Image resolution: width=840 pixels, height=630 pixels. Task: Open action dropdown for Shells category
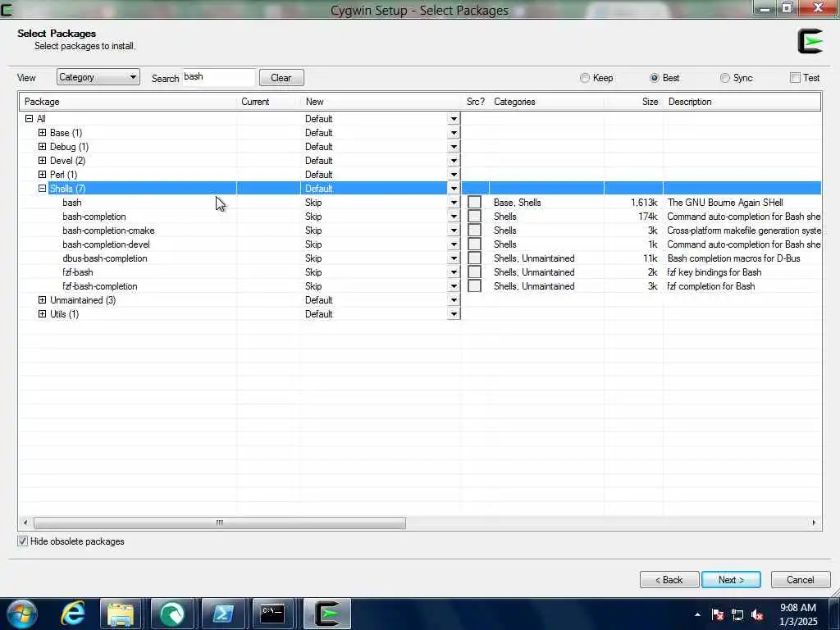click(x=454, y=188)
